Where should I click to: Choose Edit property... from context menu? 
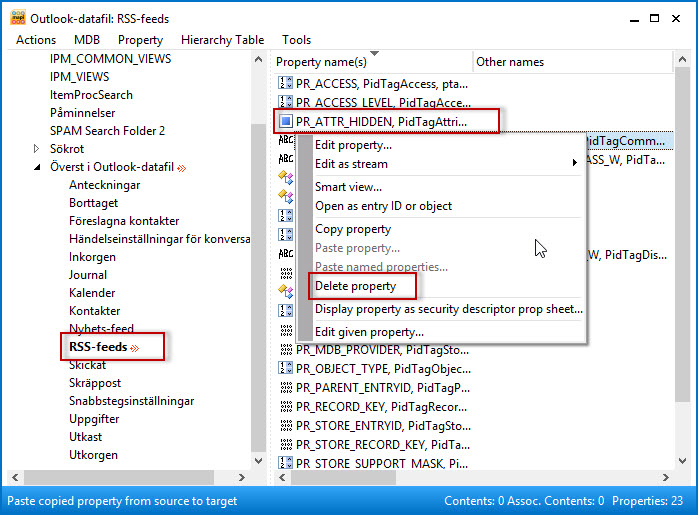pos(353,145)
